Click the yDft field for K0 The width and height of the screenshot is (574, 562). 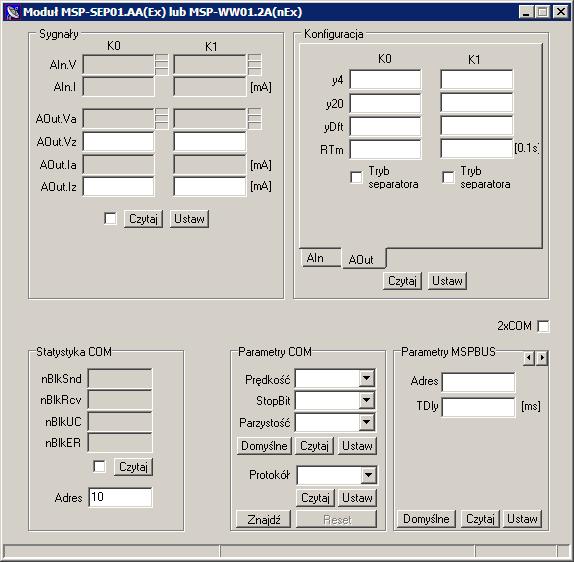coord(385,126)
